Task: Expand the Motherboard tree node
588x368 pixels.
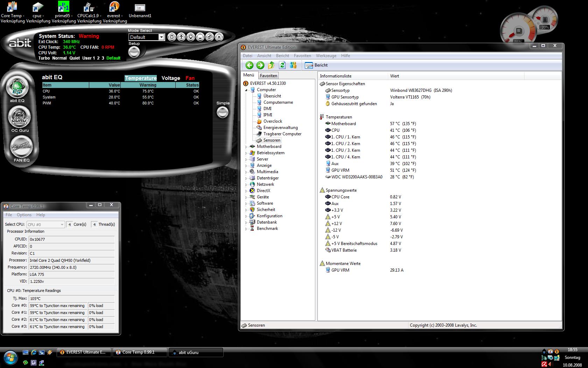Action: pos(246,147)
